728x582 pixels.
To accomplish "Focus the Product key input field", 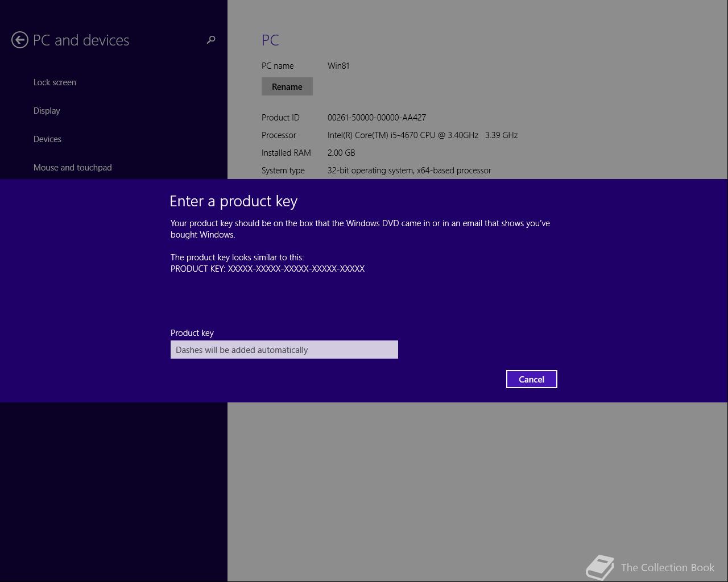I will pos(284,350).
